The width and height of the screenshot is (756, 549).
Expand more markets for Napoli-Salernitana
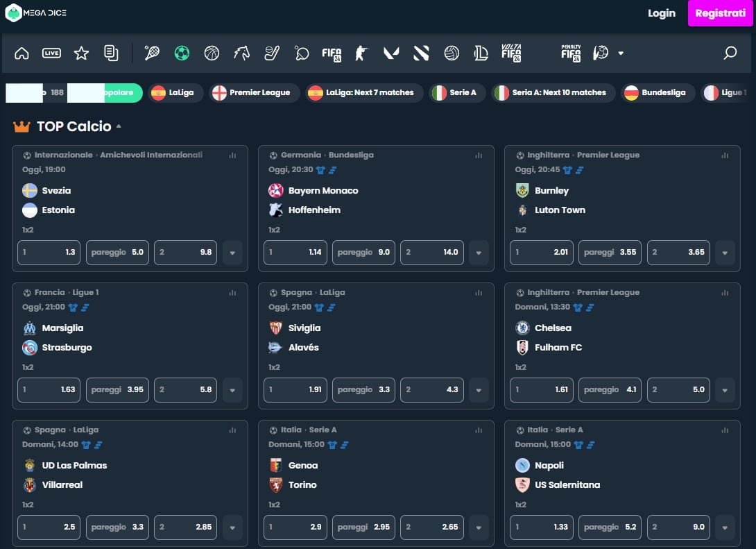(x=725, y=527)
